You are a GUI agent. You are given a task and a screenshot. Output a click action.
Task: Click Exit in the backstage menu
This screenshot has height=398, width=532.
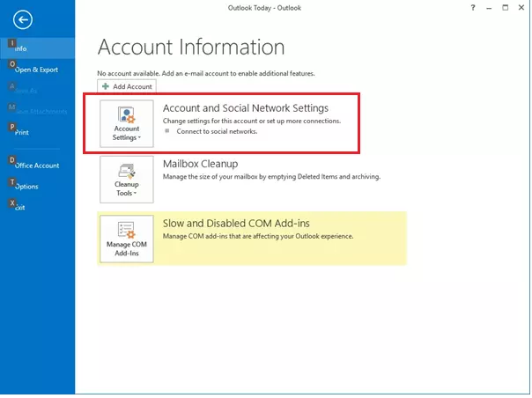37,207
